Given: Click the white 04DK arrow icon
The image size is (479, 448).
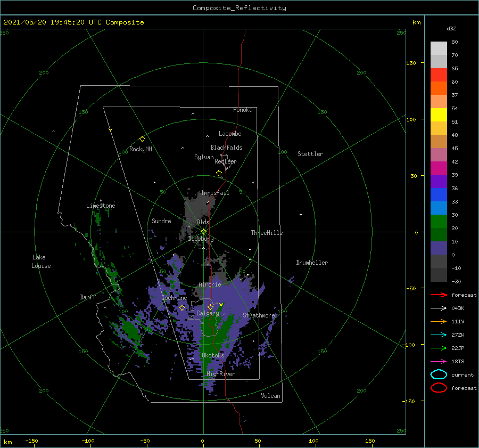Looking at the screenshot, I should [x=439, y=308].
